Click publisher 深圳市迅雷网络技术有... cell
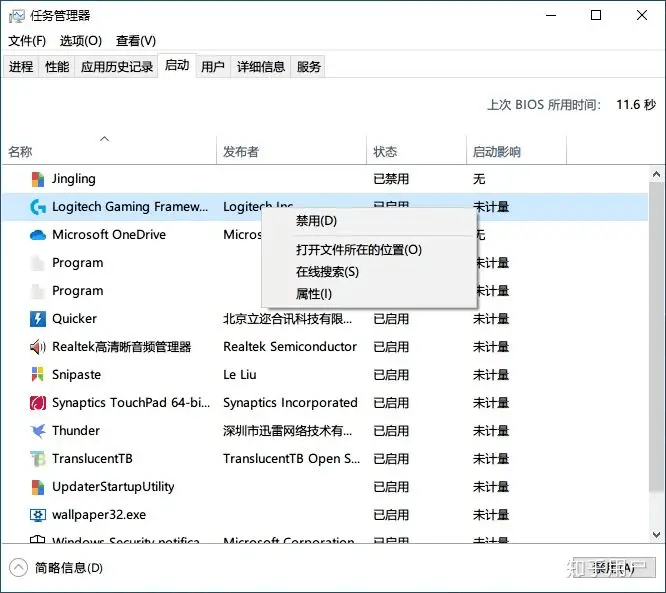 tap(288, 431)
